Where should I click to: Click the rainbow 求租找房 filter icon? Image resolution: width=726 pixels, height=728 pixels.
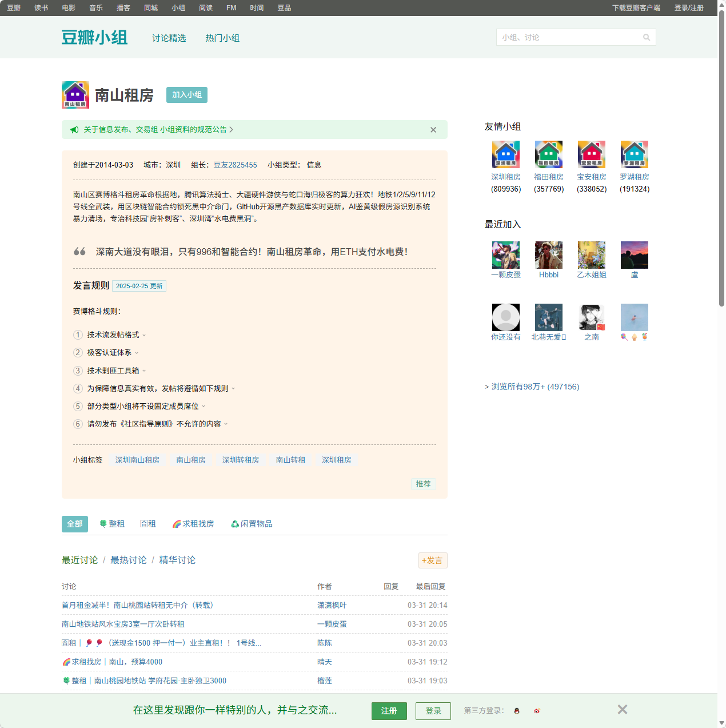pos(177,523)
